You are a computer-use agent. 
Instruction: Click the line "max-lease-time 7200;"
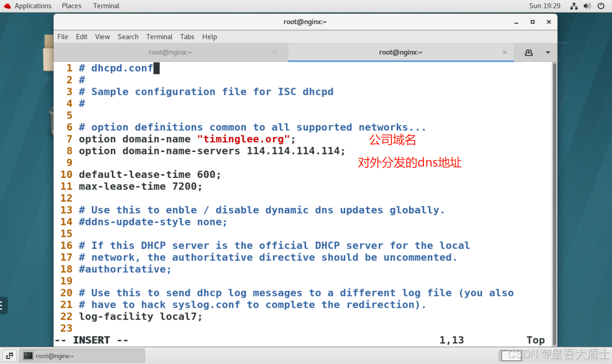coord(141,187)
